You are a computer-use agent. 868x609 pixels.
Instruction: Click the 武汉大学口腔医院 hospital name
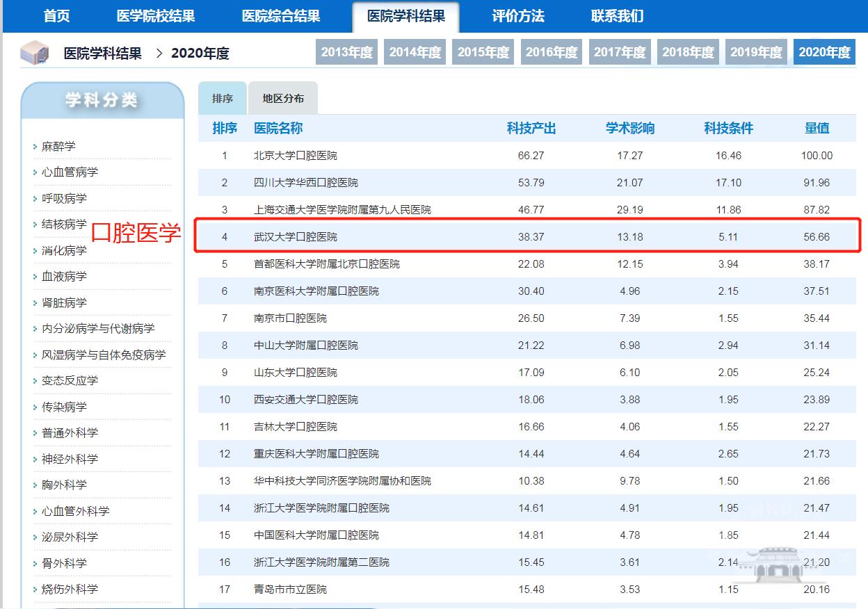coord(296,237)
